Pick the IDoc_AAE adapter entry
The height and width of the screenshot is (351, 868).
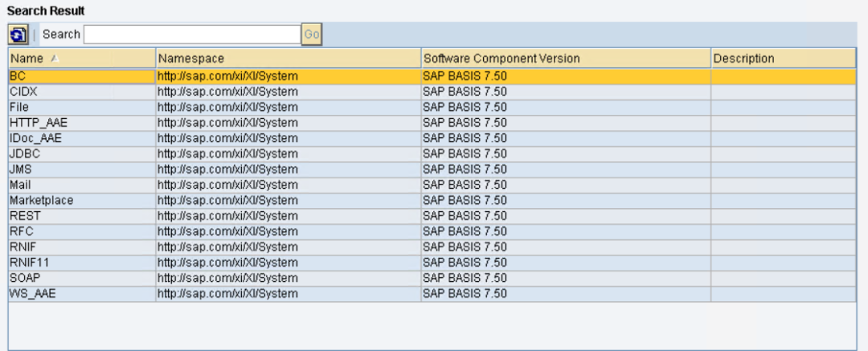pyautogui.click(x=432, y=138)
